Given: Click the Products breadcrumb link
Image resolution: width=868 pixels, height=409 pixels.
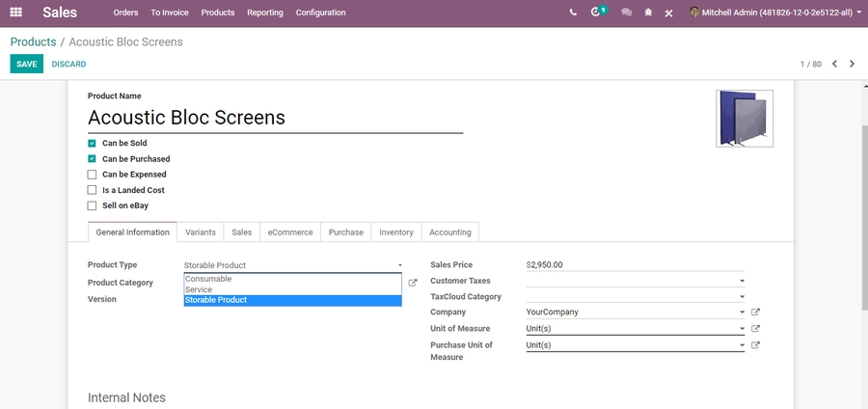Looking at the screenshot, I should pos(33,42).
